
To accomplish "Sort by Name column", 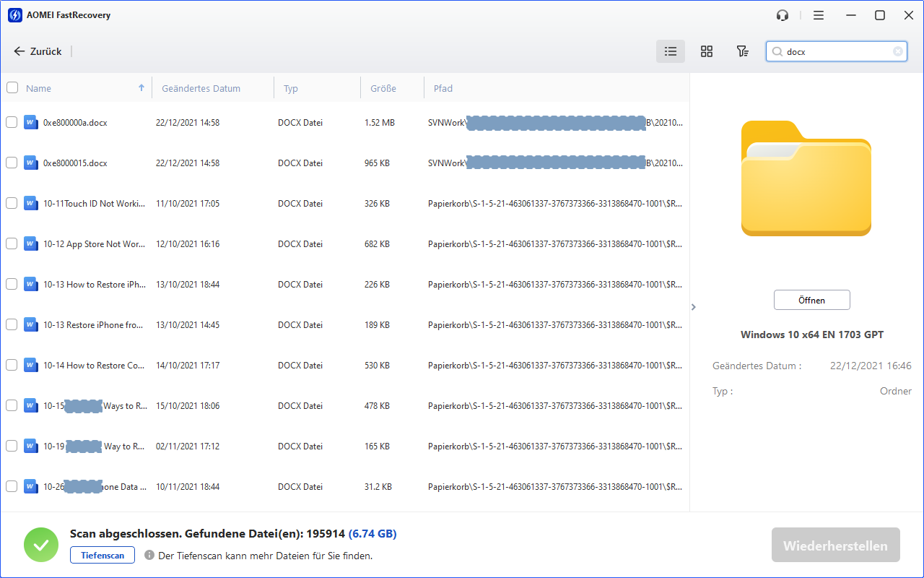I will pos(39,88).
